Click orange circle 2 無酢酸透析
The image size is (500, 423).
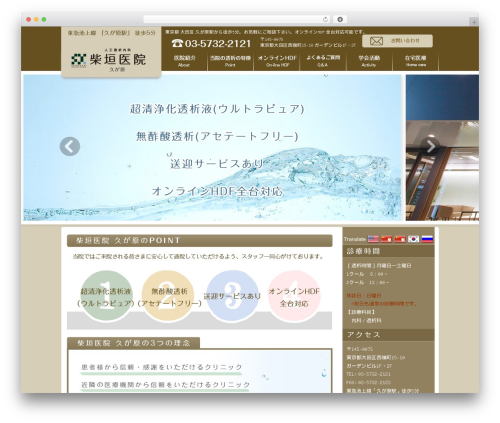coord(168,296)
